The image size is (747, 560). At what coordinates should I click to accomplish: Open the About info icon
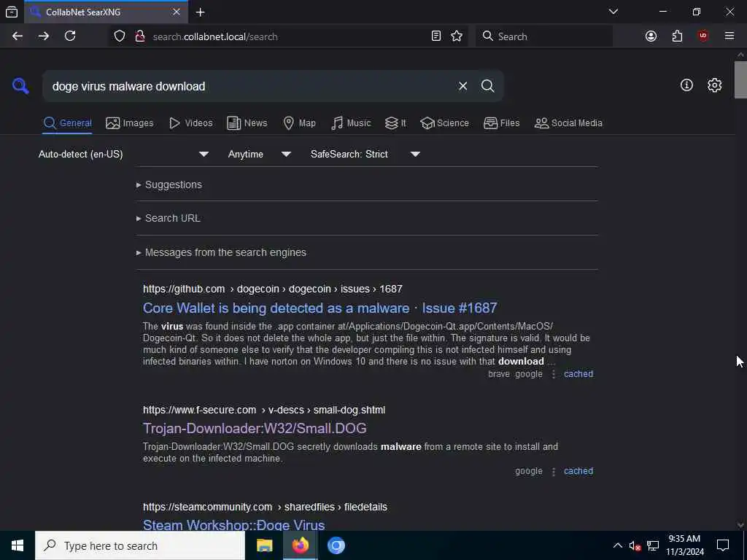(x=686, y=85)
